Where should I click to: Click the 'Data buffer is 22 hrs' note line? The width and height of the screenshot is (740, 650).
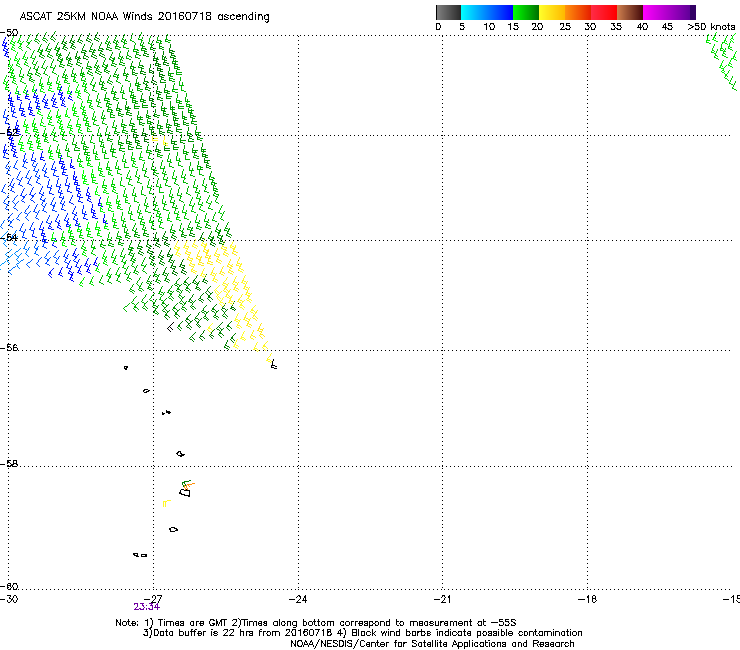362,633
